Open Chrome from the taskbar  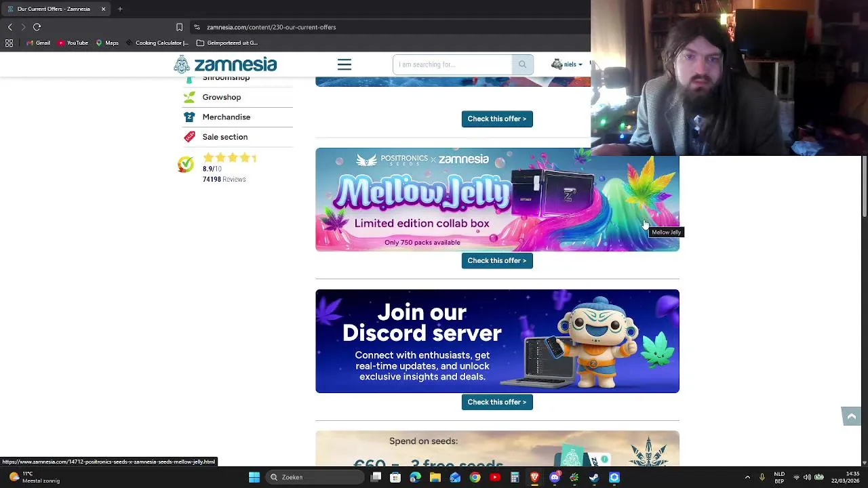[x=475, y=477]
